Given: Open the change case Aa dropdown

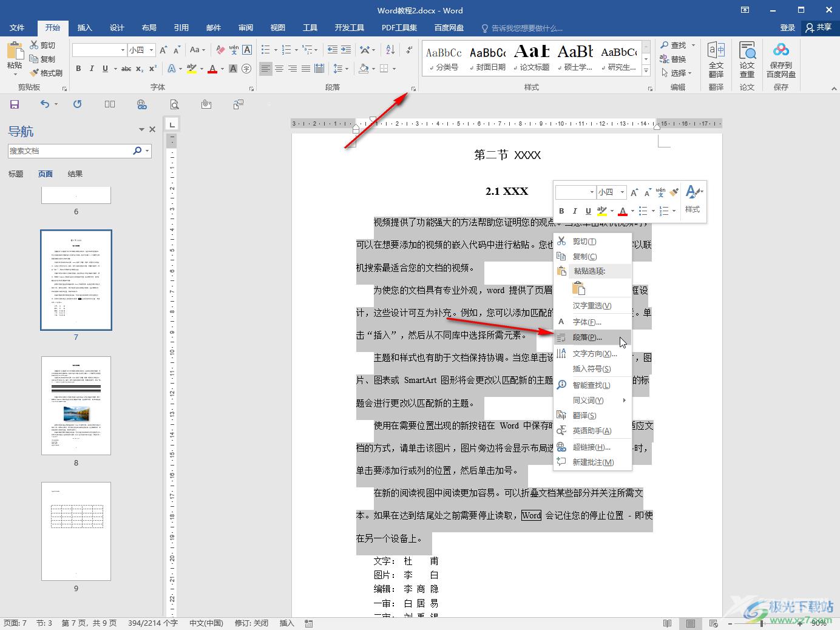Looking at the screenshot, I should coord(197,50).
